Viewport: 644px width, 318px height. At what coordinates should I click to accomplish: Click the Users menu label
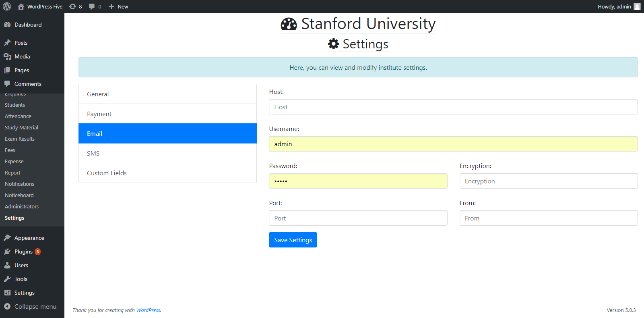point(21,265)
